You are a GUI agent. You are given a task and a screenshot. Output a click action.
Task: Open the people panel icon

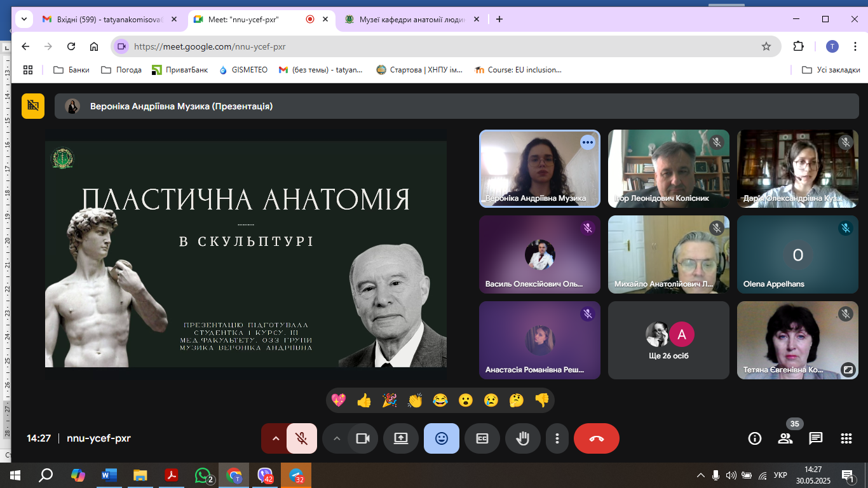click(785, 438)
